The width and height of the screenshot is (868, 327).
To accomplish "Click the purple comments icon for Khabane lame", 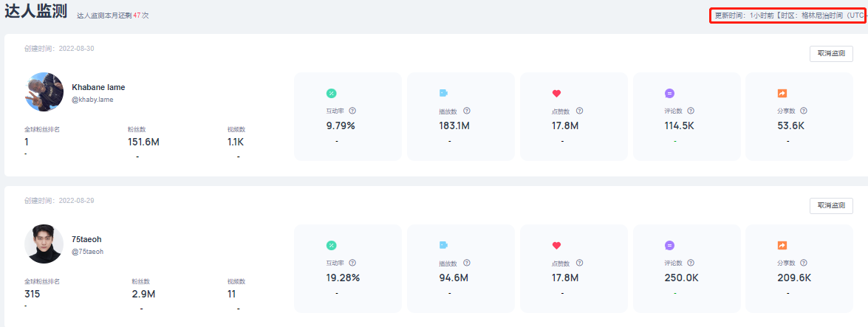I will pyautogui.click(x=669, y=93).
